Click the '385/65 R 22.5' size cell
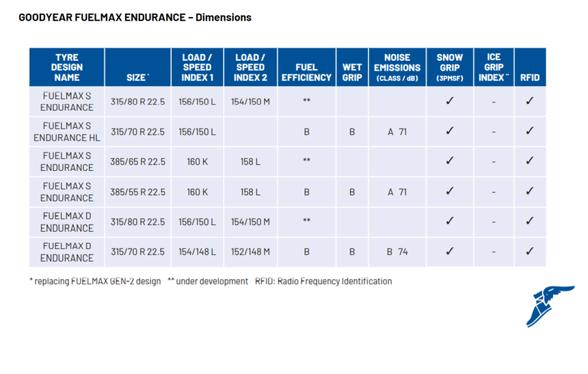The image size is (588, 374). point(137,161)
